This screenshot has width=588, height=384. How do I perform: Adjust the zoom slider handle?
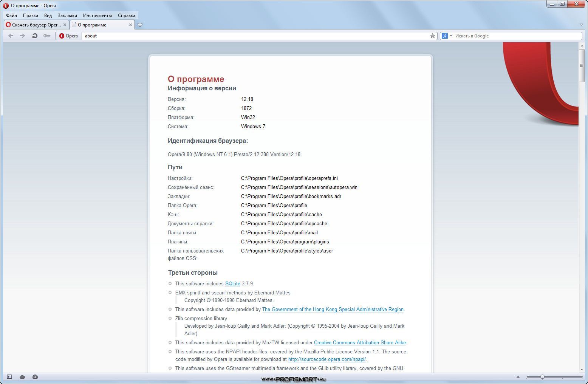542,377
